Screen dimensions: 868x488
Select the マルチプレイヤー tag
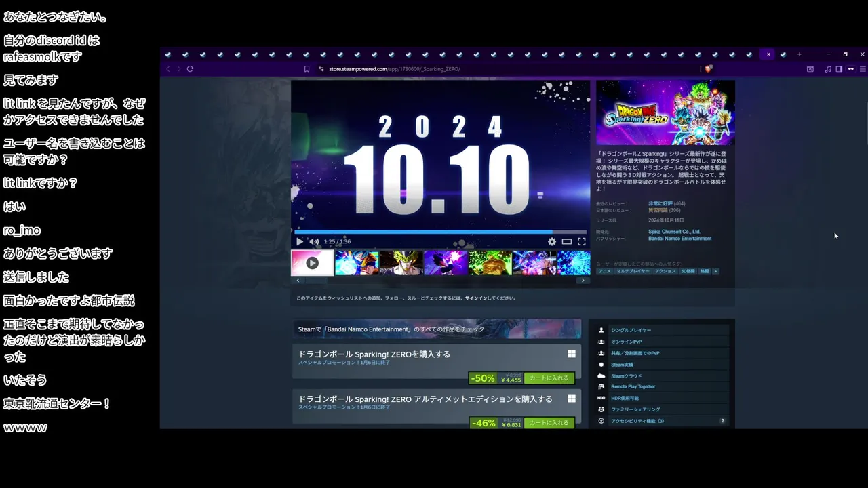(x=632, y=271)
